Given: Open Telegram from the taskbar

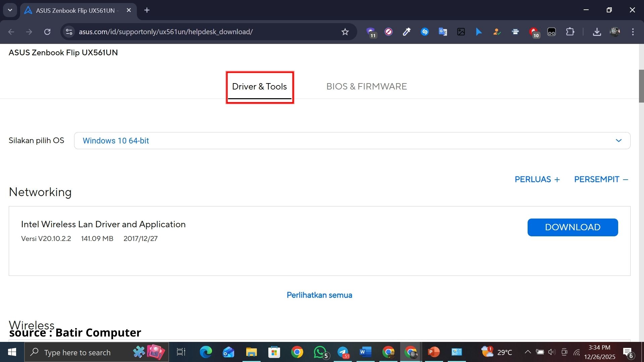Looking at the screenshot, I should click(343, 352).
